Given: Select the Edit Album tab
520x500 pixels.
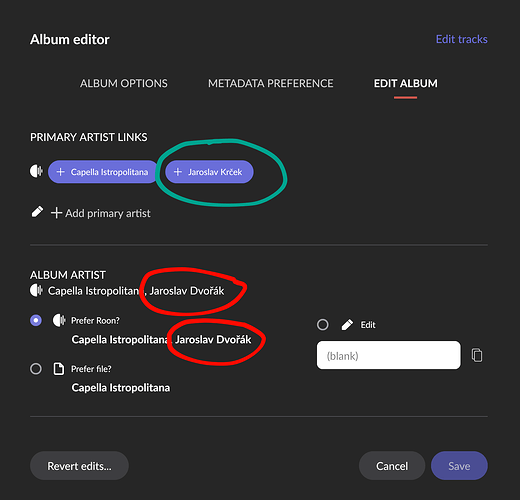Looking at the screenshot, I should (x=405, y=83).
